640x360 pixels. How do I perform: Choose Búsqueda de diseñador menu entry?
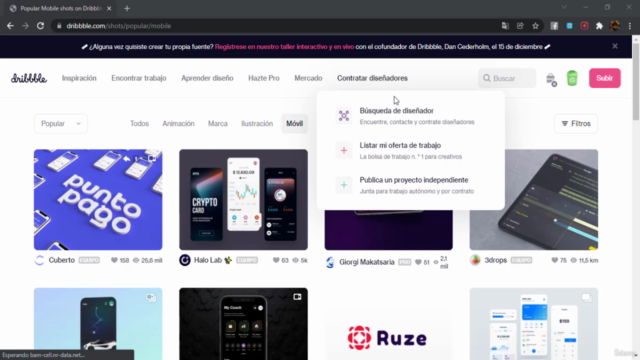pyautogui.click(x=411, y=116)
